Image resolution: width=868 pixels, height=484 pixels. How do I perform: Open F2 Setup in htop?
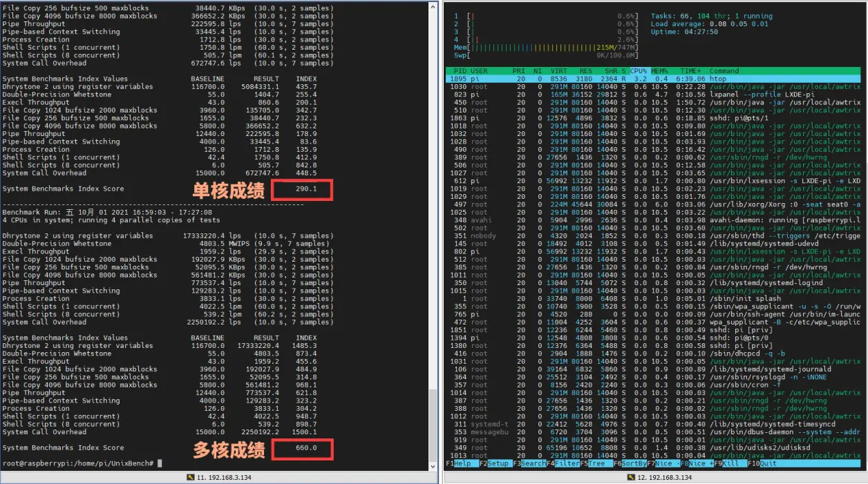click(496, 464)
